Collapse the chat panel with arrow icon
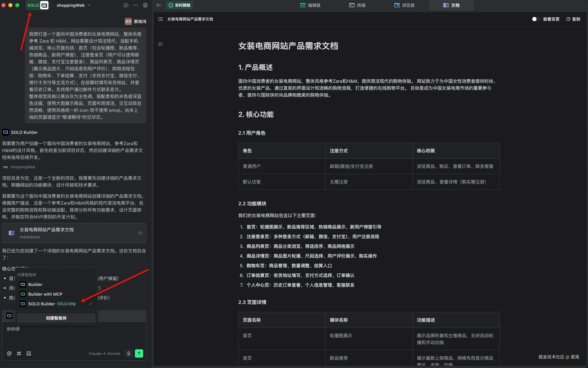The height and width of the screenshot is (368, 588). [x=159, y=5]
